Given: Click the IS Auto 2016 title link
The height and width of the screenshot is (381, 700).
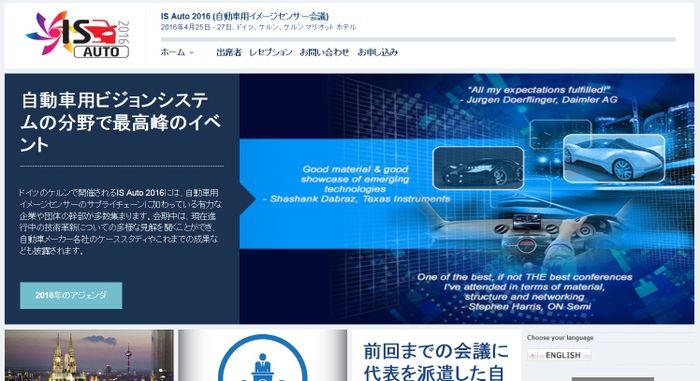Looking at the screenshot, I should (245, 17).
